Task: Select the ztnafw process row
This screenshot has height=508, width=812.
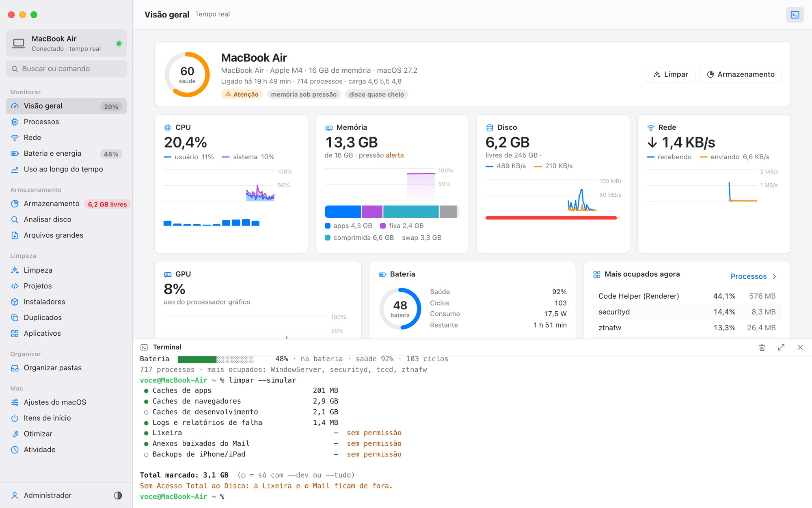Action: [x=687, y=328]
